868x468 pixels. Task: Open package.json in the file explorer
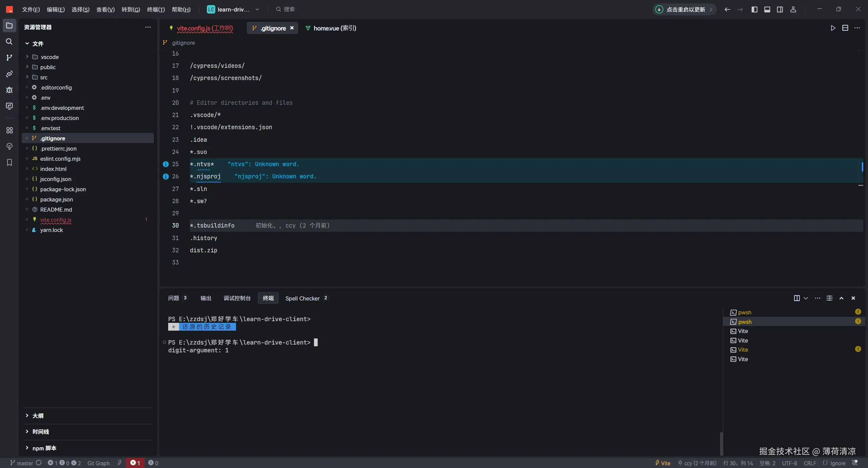coord(56,199)
